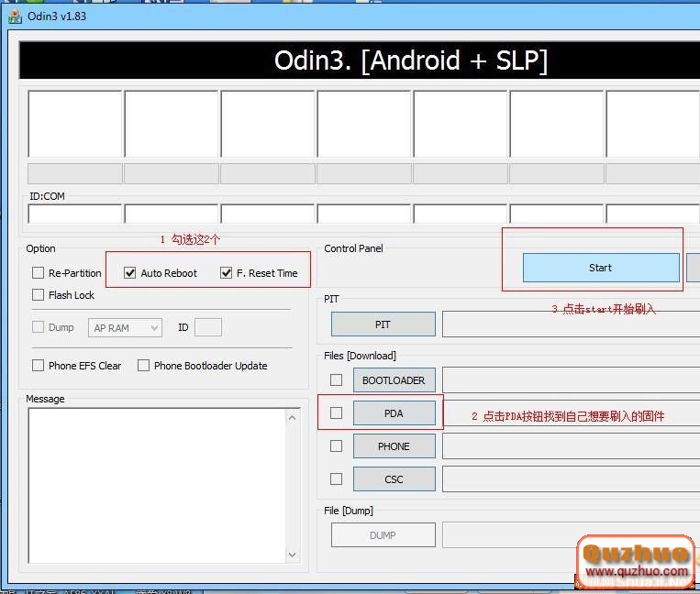Click the BOOTLOADER file button
The height and width of the screenshot is (594, 700).
[x=394, y=380]
